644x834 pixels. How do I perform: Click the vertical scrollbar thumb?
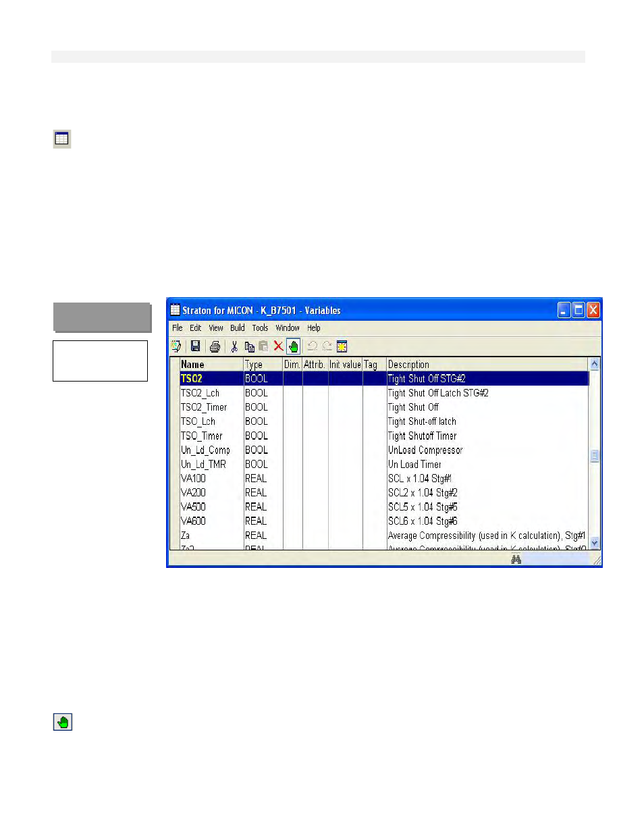(595, 456)
